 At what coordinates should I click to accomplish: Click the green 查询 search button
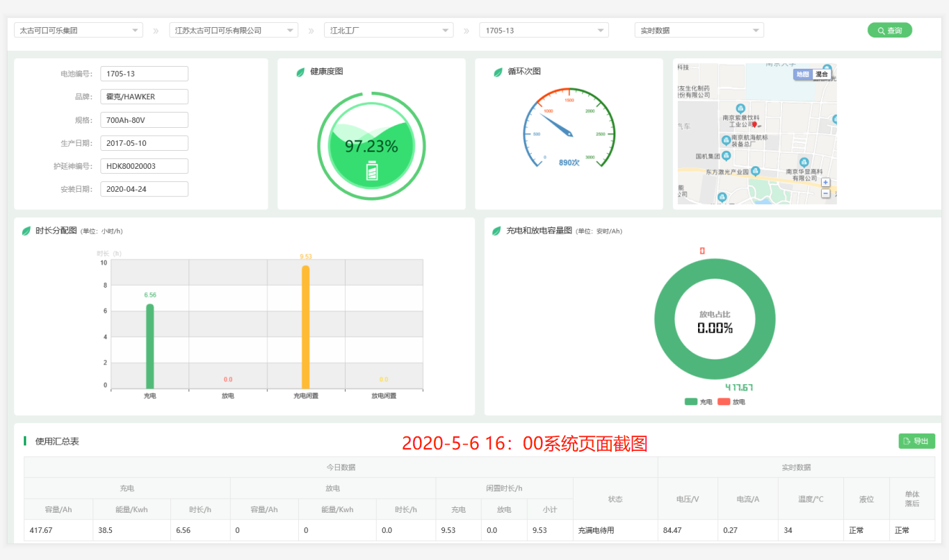coord(889,31)
